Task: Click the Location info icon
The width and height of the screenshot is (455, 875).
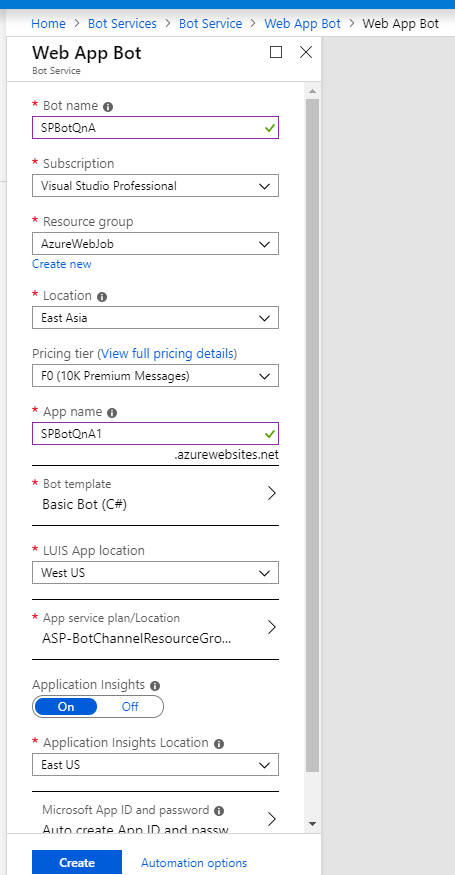Action: pos(102,296)
